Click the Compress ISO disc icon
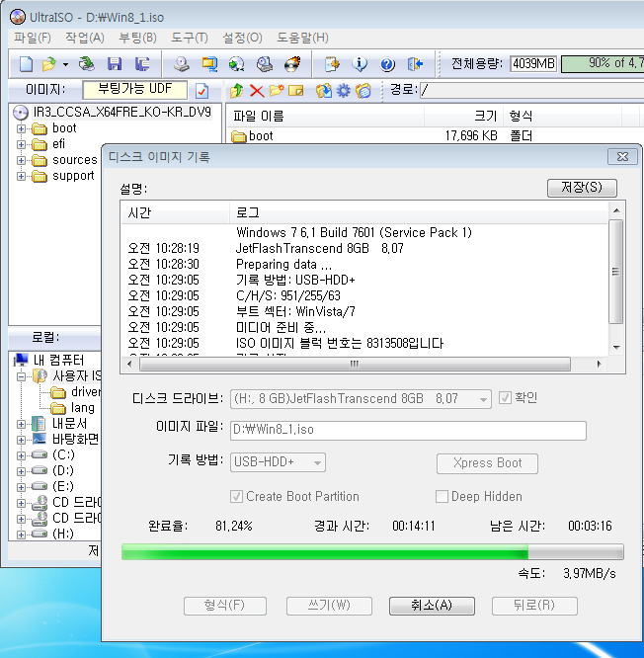The width and height of the screenshot is (644, 658). tap(237, 64)
